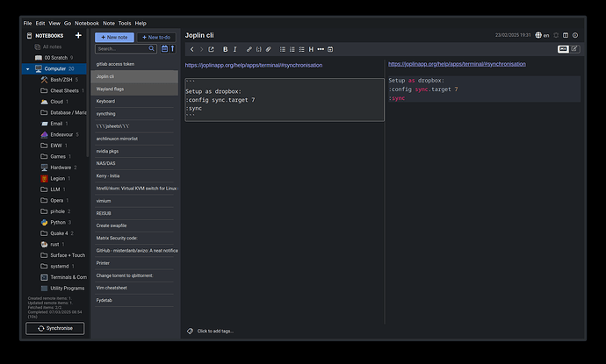Open the spell check language selector

pyautogui.click(x=538, y=35)
